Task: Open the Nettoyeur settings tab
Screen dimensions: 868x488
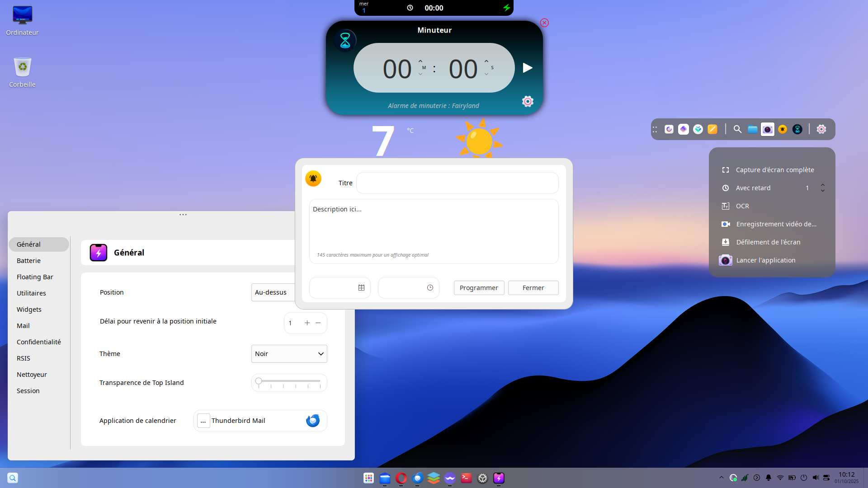Action: tap(38, 375)
